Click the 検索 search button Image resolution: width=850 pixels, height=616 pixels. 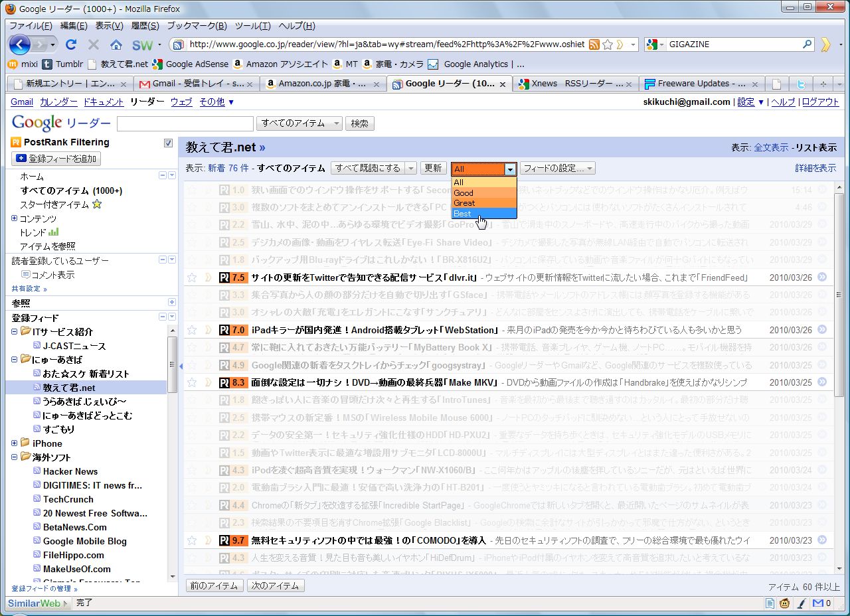pos(360,123)
